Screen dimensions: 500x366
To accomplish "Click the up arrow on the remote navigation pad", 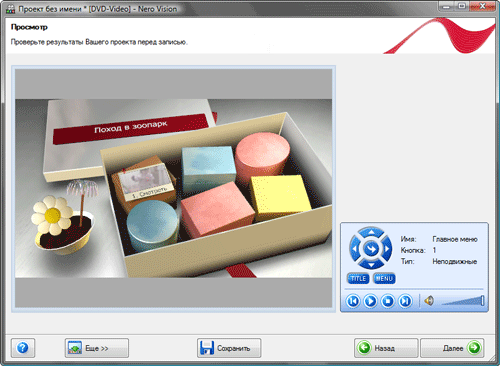I will [x=371, y=232].
